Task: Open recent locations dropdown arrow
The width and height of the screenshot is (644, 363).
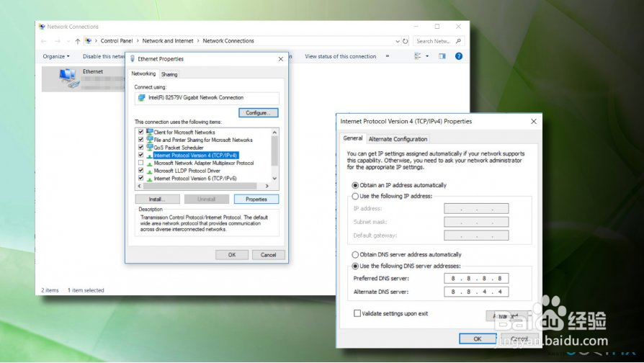Action: point(68,41)
